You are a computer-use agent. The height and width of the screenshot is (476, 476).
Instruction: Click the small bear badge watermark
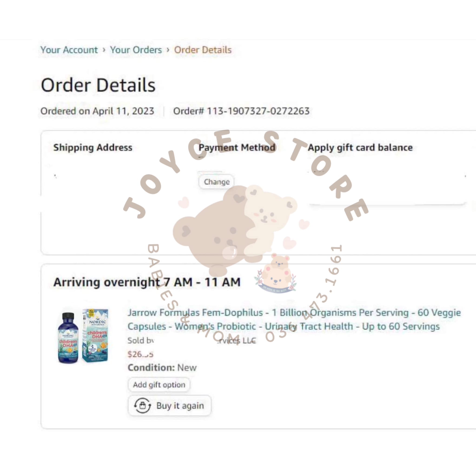click(x=276, y=274)
